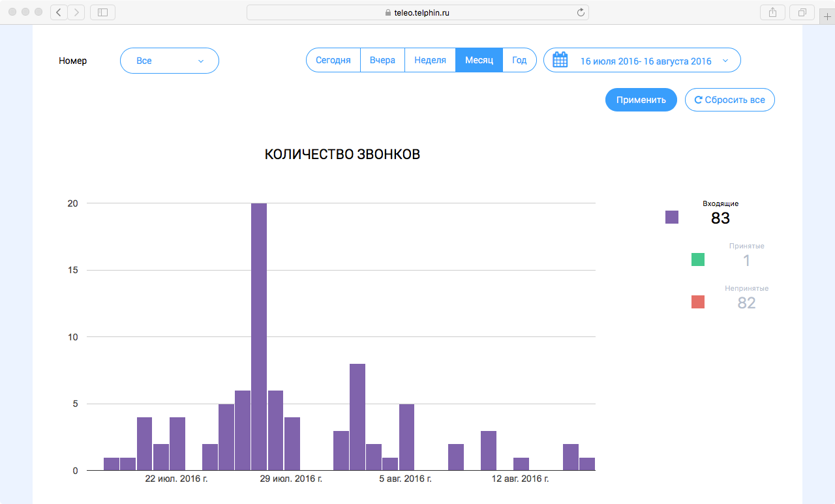
Task: Click the КОЛИЧЕСТВО ЗВОНКОВ chart title
Action: point(342,155)
